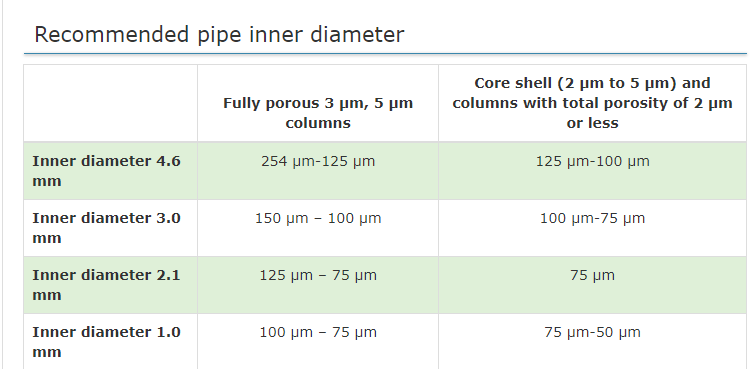The height and width of the screenshot is (369, 751).
Task: Click the '125 µm-100 µm' cell
Action: (x=592, y=161)
